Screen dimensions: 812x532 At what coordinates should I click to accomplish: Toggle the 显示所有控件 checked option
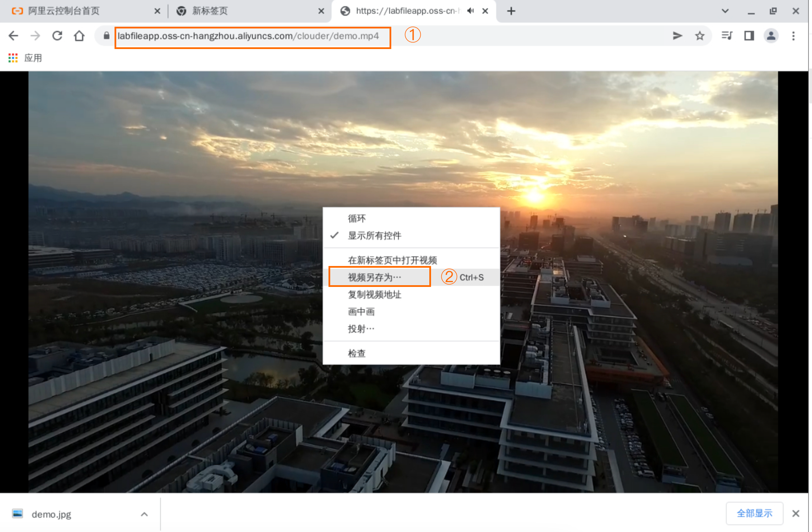coord(374,236)
